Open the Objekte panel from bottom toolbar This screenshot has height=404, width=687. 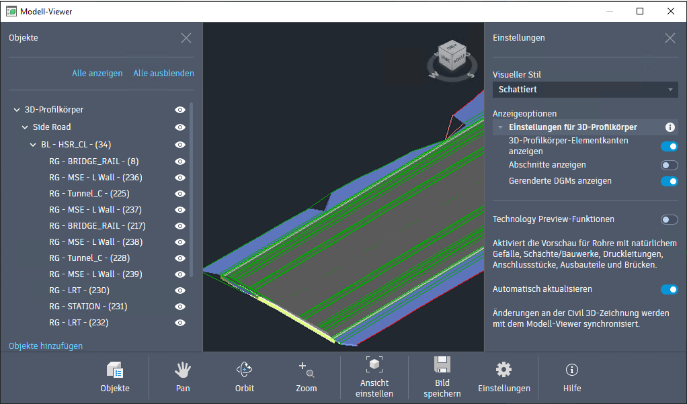click(113, 376)
